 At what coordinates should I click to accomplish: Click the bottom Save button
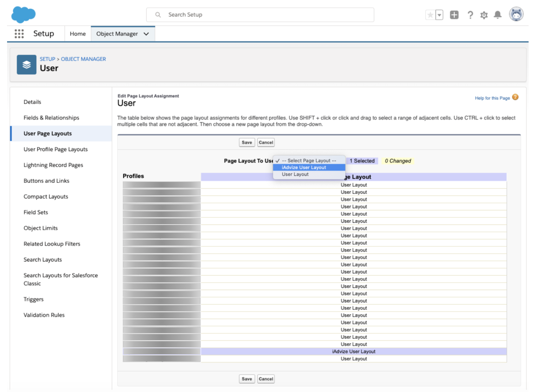pyautogui.click(x=247, y=379)
